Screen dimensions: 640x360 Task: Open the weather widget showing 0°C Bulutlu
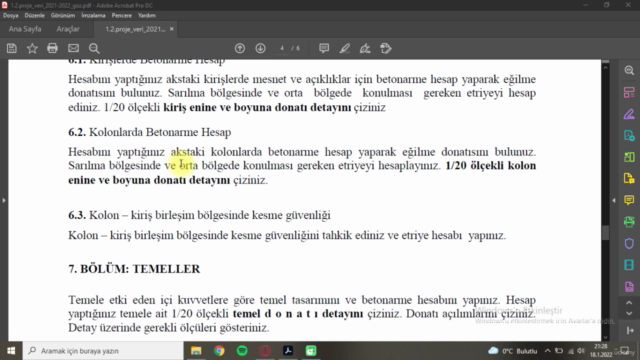click(513, 351)
